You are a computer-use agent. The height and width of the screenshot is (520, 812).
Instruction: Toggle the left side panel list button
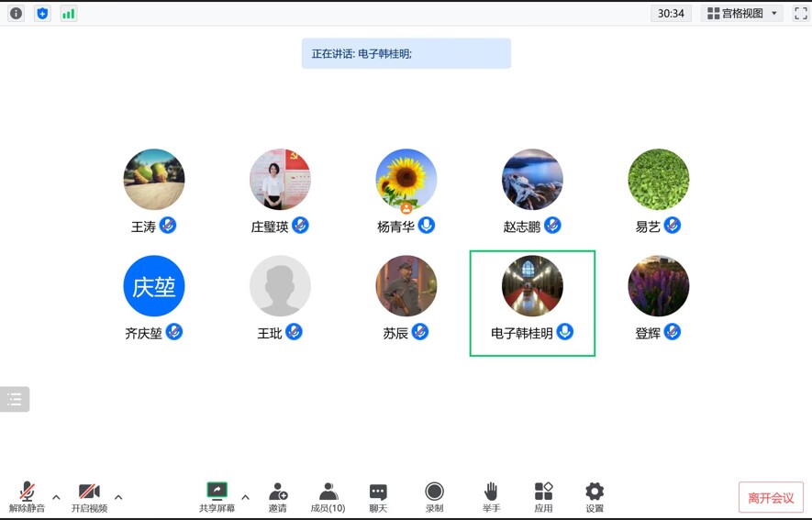(x=15, y=399)
